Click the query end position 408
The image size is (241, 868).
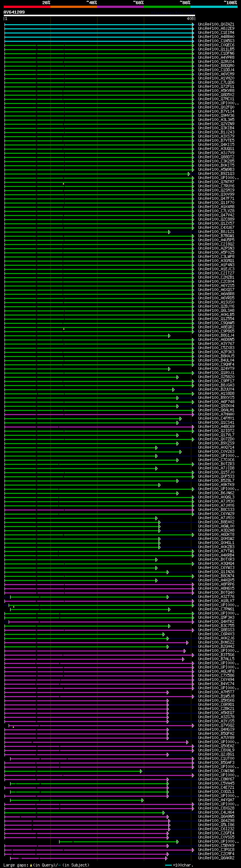coord(190,18)
